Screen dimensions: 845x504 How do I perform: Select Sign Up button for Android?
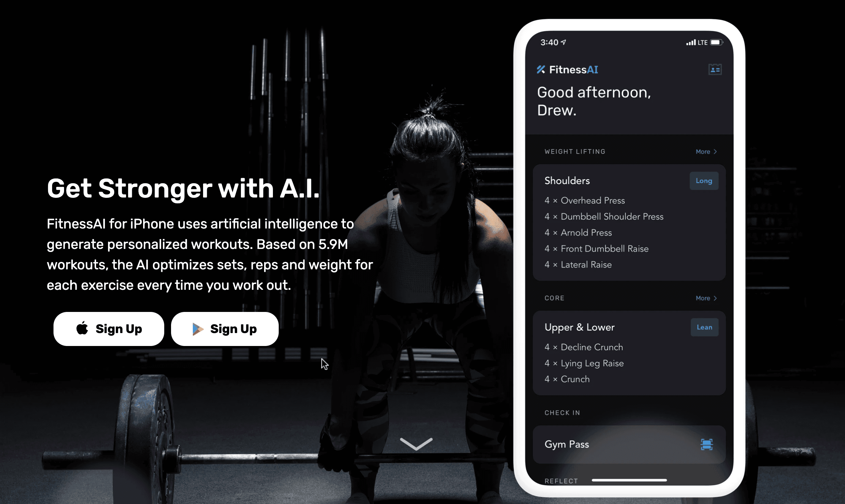coord(224,328)
